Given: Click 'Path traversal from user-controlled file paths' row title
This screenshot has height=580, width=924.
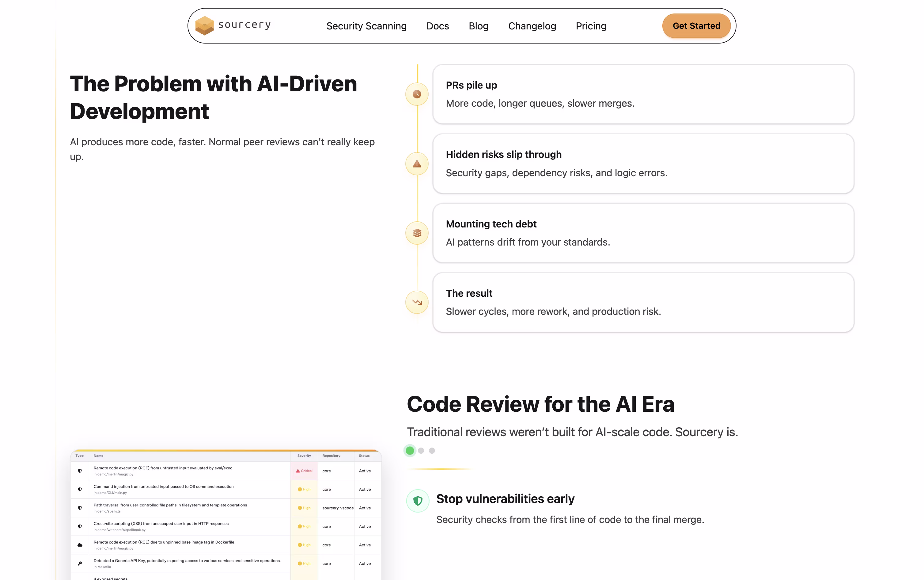Looking at the screenshot, I should (x=170, y=505).
